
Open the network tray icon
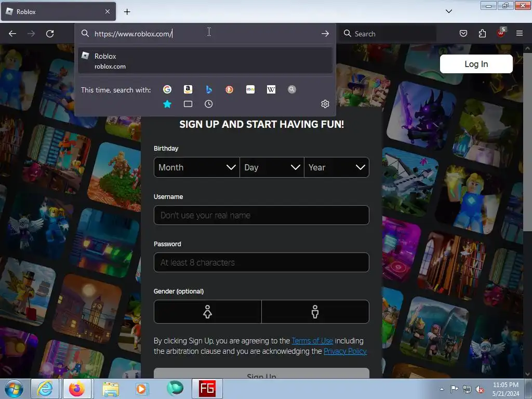click(467, 389)
